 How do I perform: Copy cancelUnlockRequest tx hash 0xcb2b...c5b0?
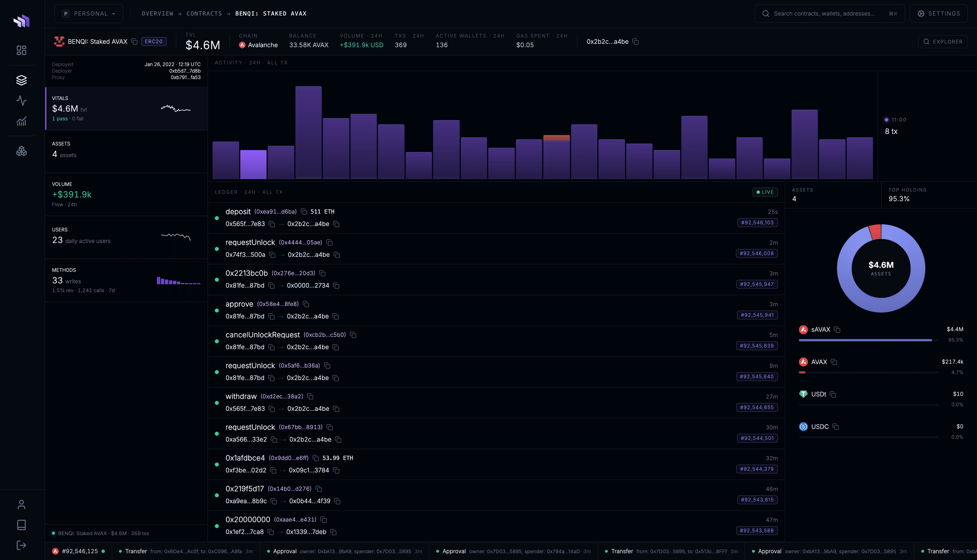coord(353,335)
